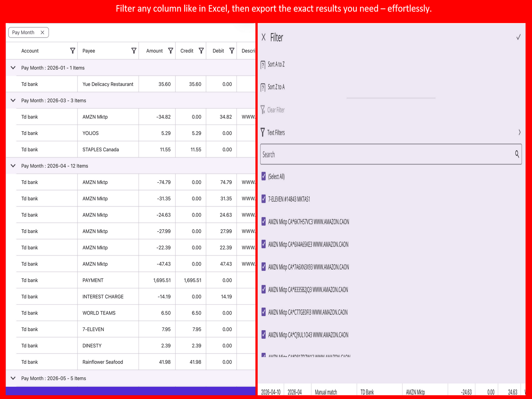This screenshot has height=399, width=532.
Task: Open the Credit column filter icon
Action: (x=201, y=50)
